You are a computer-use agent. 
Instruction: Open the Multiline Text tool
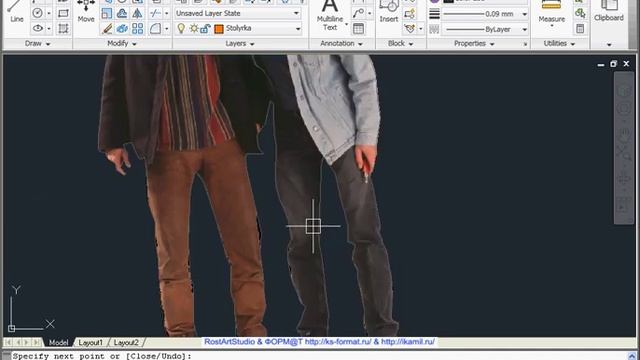330,16
